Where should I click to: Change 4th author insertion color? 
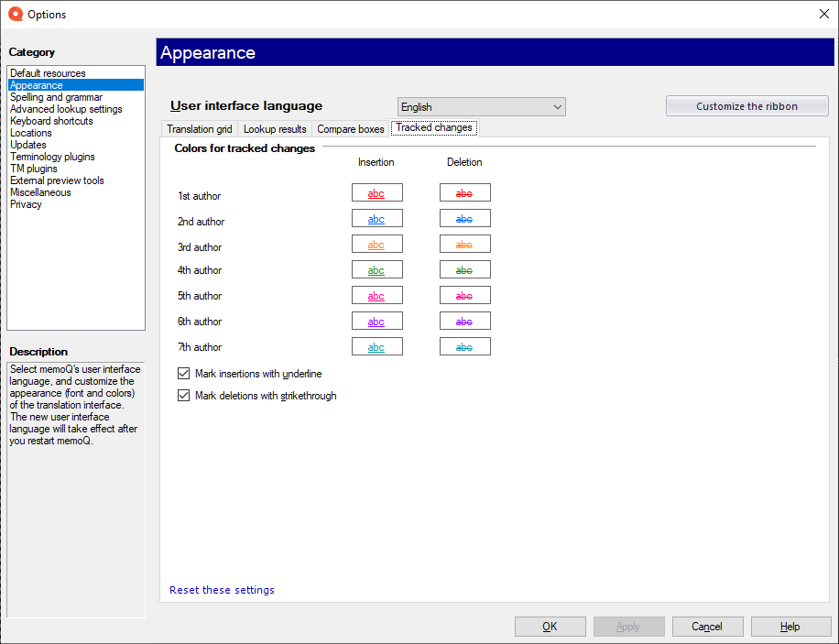[x=376, y=270]
